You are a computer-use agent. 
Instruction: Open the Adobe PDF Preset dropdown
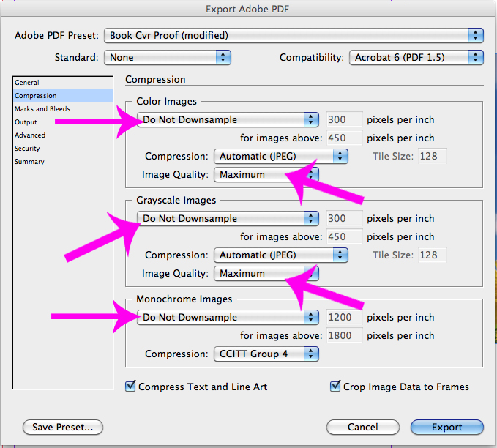click(294, 36)
